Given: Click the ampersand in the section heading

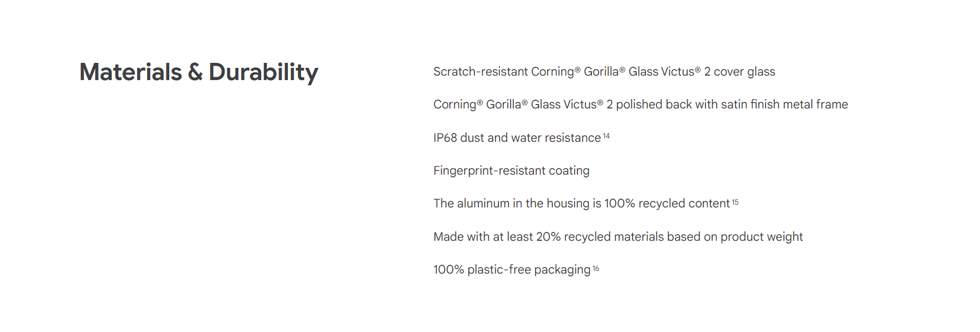Looking at the screenshot, I should pyautogui.click(x=195, y=72).
